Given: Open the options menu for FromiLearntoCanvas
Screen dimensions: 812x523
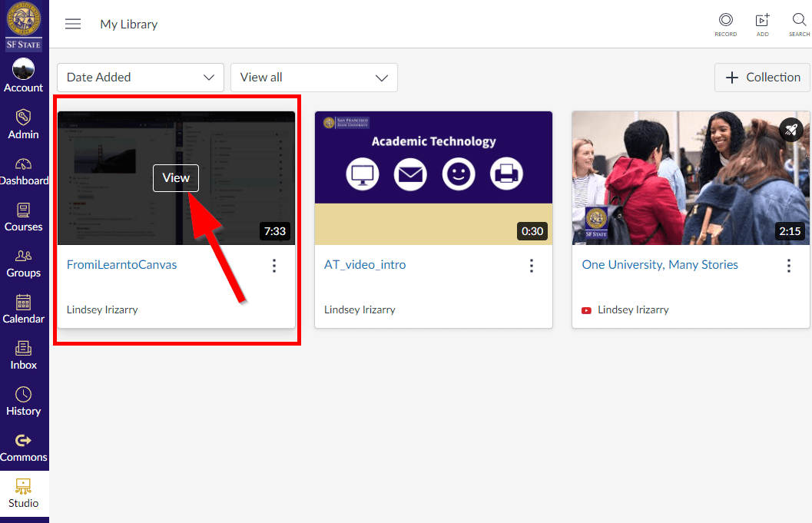Looking at the screenshot, I should pos(274,265).
